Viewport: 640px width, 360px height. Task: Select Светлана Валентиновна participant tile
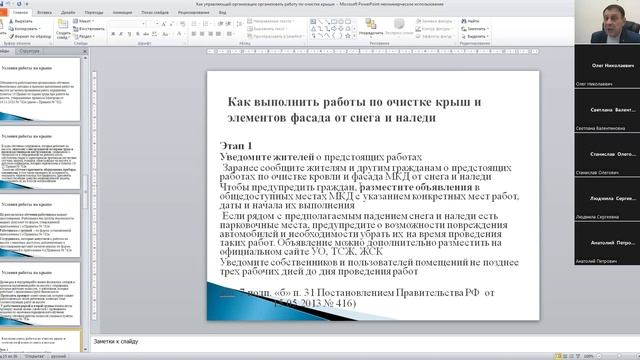coord(607,111)
